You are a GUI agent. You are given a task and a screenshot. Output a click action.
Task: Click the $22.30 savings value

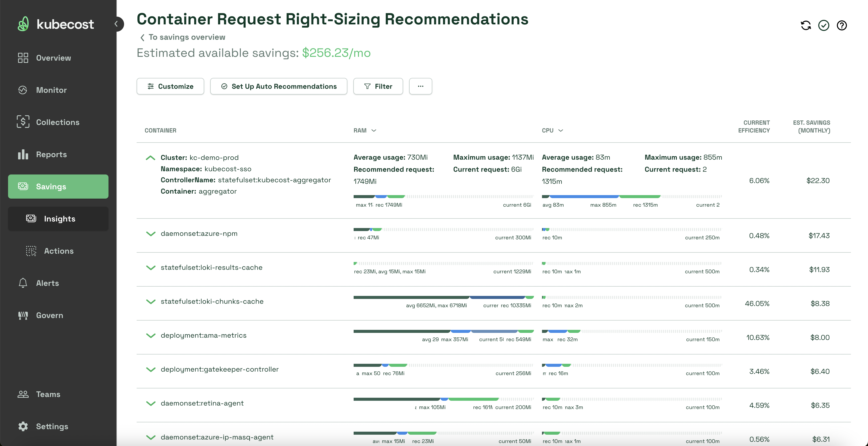click(x=818, y=181)
